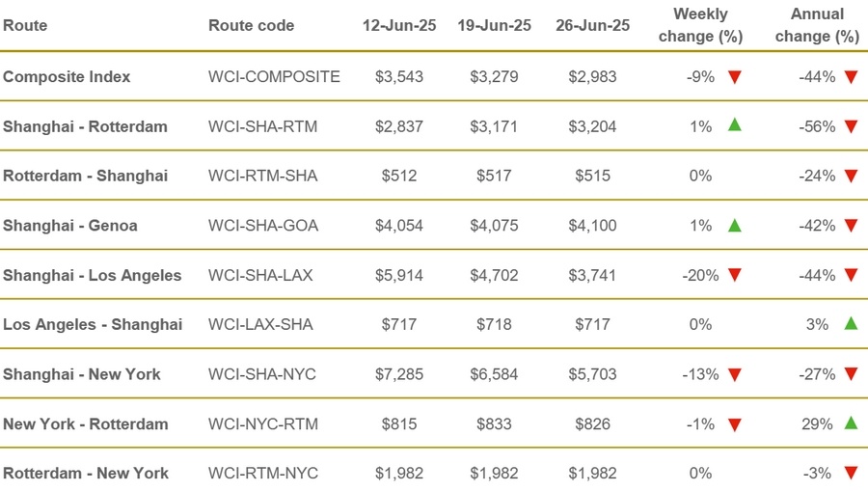Click the Shanghai - Genoa weekly green up arrow
868x491 pixels.
point(735,225)
